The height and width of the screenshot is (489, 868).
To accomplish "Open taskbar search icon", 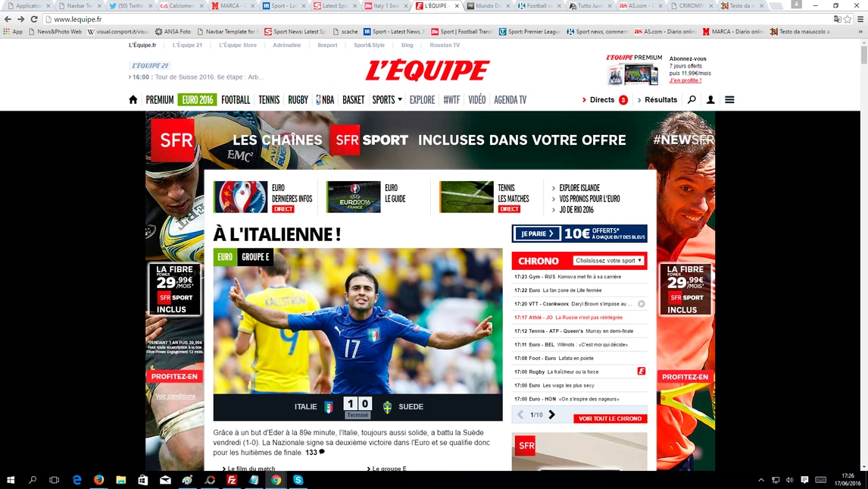I will click(32, 480).
